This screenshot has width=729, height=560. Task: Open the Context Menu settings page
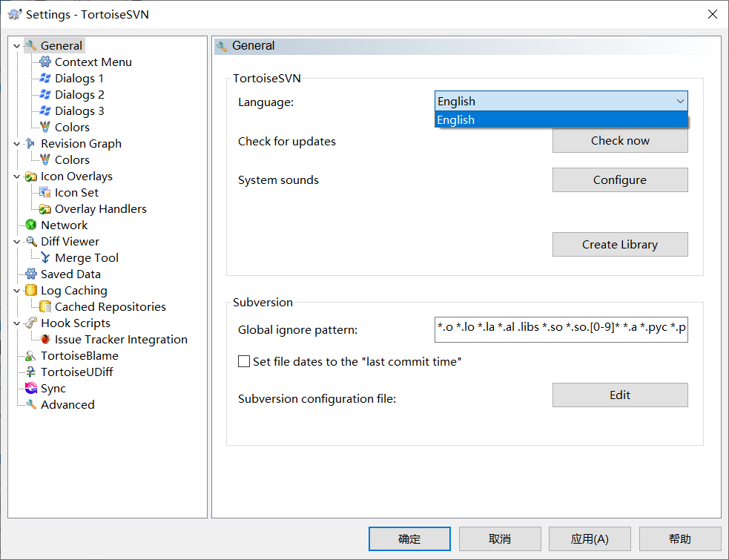point(93,62)
